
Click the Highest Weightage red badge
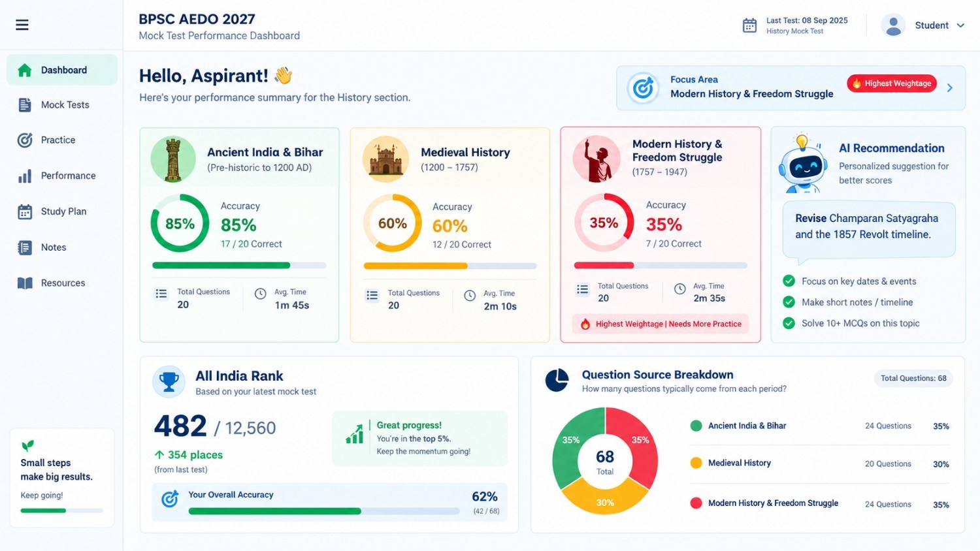pos(892,84)
